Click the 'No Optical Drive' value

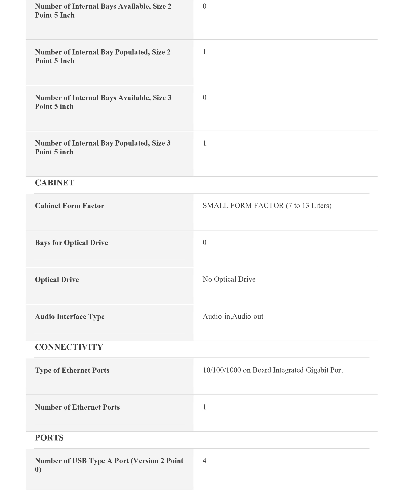[x=229, y=279]
